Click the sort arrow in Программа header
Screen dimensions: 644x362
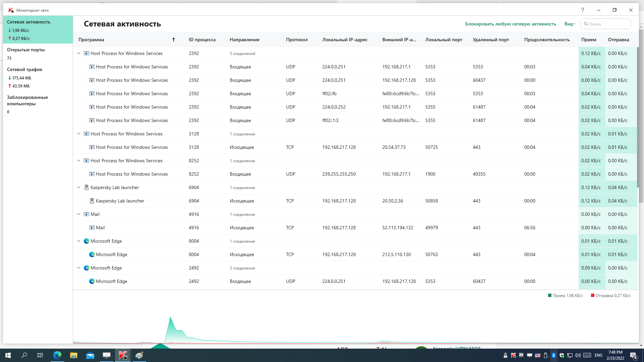point(173,40)
